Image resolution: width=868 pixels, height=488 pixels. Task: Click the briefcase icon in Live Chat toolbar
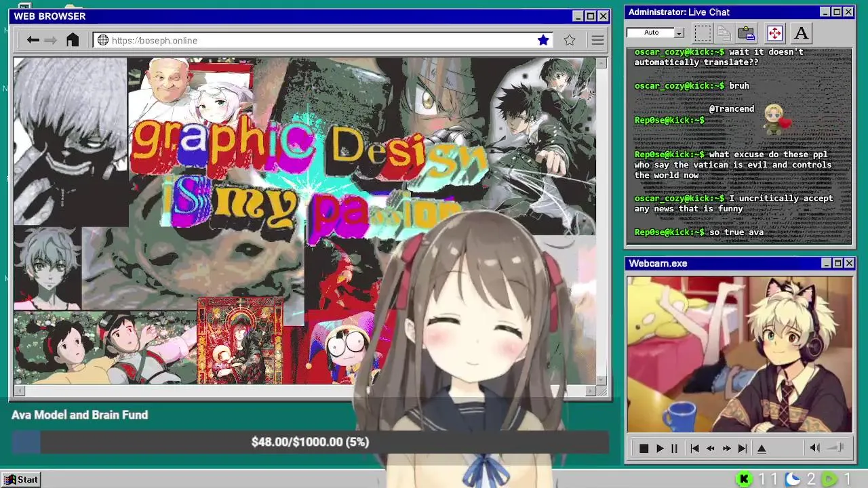[747, 33]
